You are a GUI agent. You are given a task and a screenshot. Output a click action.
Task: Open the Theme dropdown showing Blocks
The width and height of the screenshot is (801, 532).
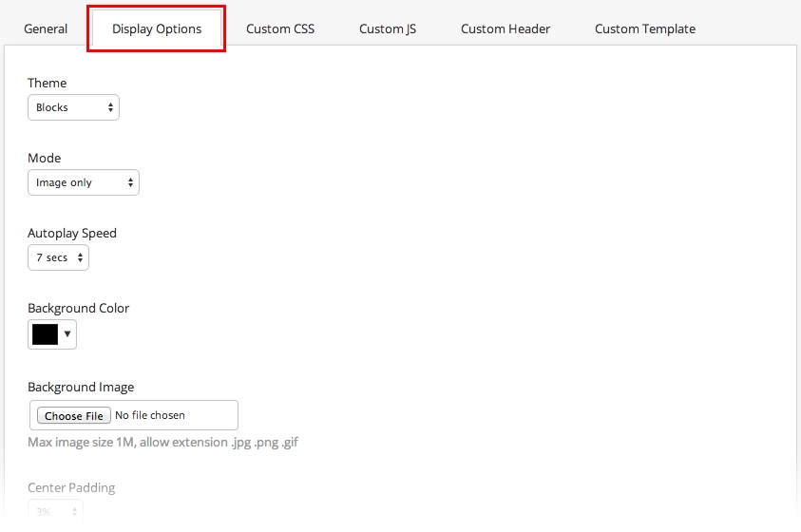[x=73, y=107]
